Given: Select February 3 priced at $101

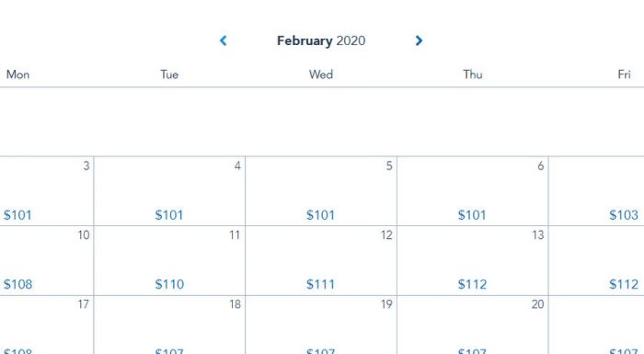Looking at the screenshot, I should click(46, 191).
